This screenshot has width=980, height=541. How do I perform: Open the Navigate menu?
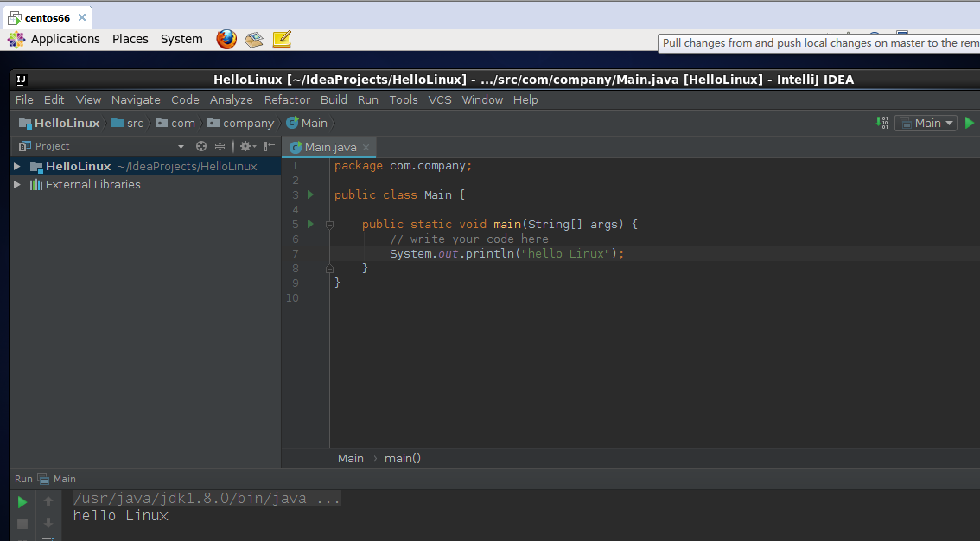[136, 100]
